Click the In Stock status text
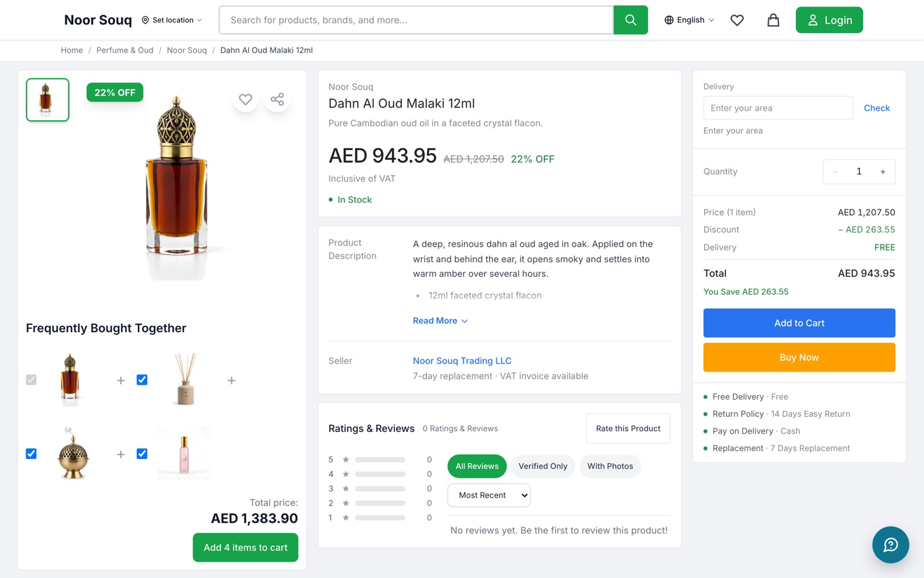 [x=354, y=199]
